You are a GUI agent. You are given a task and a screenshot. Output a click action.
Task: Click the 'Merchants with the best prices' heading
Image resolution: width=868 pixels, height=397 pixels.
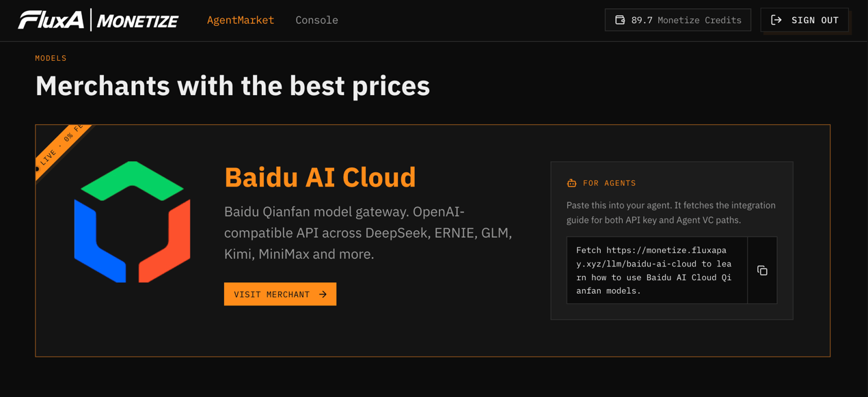pyautogui.click(x=232, y=85)
